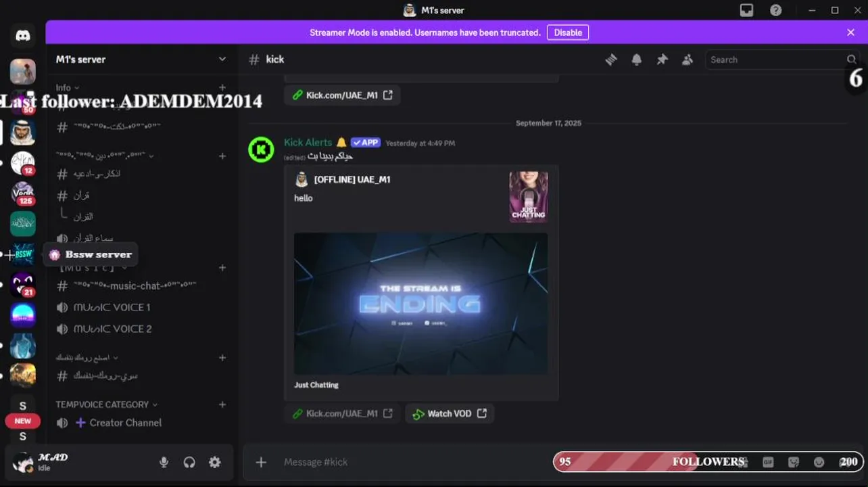Collapse the TEMPVOICE CATEGORY category

tap(107, 404)
